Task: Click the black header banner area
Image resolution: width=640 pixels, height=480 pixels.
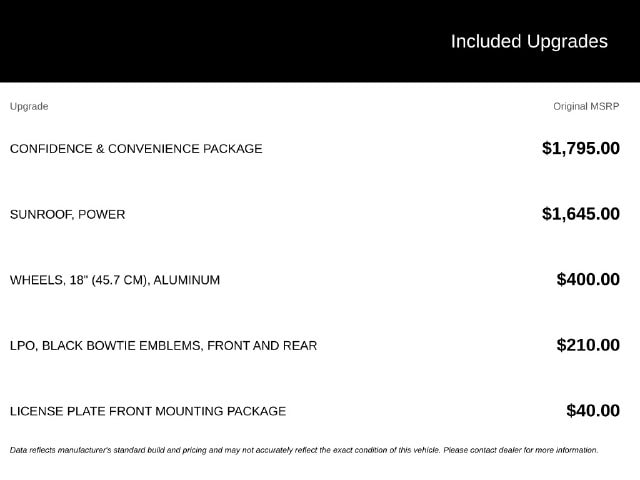Action: [320, 41]
